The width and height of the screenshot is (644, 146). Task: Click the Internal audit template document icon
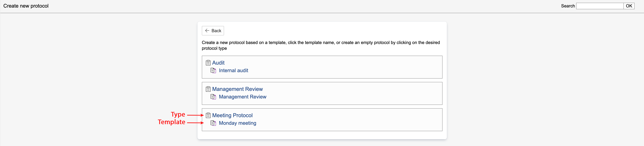pyautogui.click(x=213, y=71)
